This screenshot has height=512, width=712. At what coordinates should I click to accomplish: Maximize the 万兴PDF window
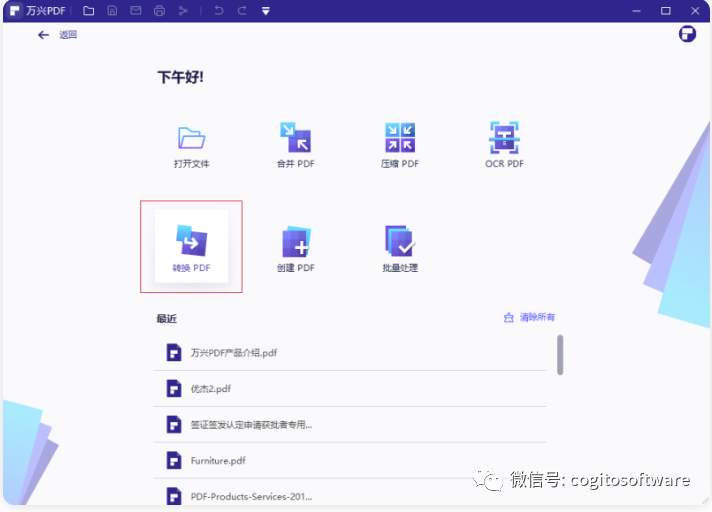pos(666,10)
